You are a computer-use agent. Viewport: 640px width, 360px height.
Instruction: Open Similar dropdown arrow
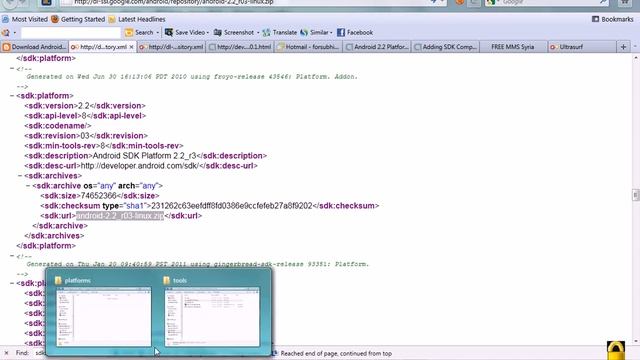(331, 33)
